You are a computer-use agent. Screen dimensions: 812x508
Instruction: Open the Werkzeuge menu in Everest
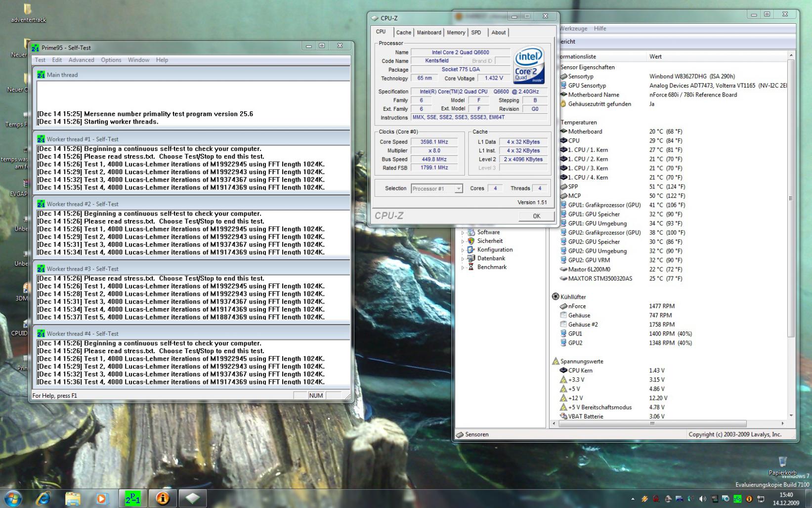[x=573, y=29]
